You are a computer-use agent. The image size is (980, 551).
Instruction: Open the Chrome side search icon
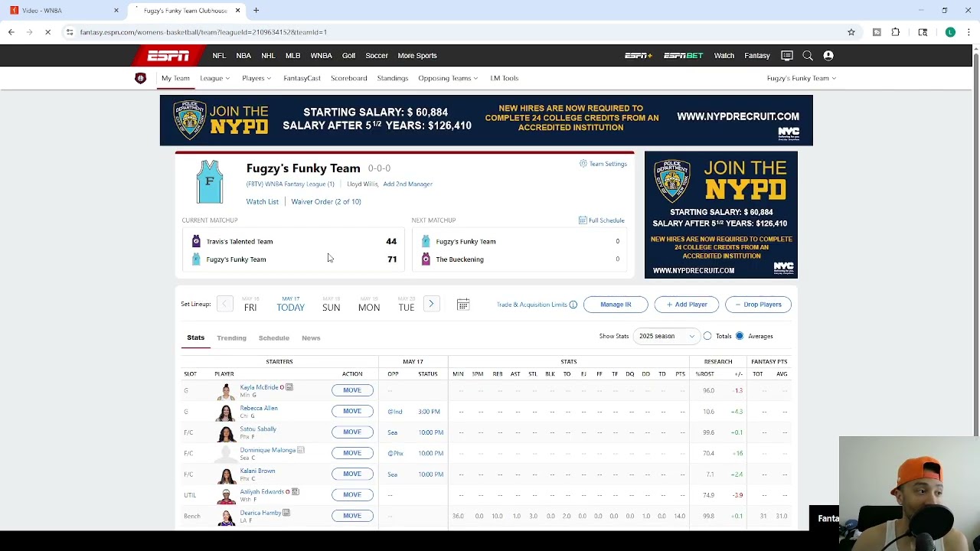[923, 32]
